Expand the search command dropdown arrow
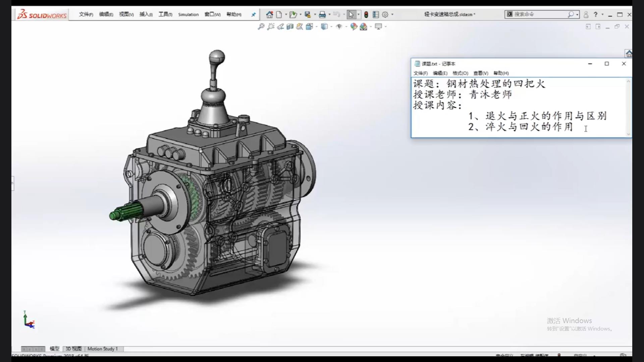 pyautogui.click(x=577, y=14)
